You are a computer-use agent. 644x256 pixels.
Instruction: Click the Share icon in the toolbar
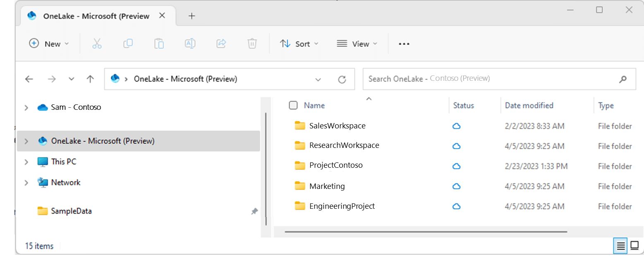(x=221, y=43)
